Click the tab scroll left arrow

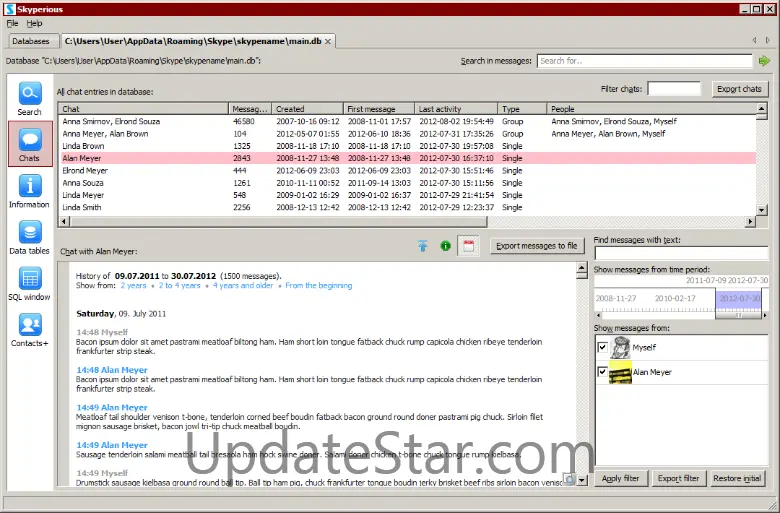[x=754, y=40]
